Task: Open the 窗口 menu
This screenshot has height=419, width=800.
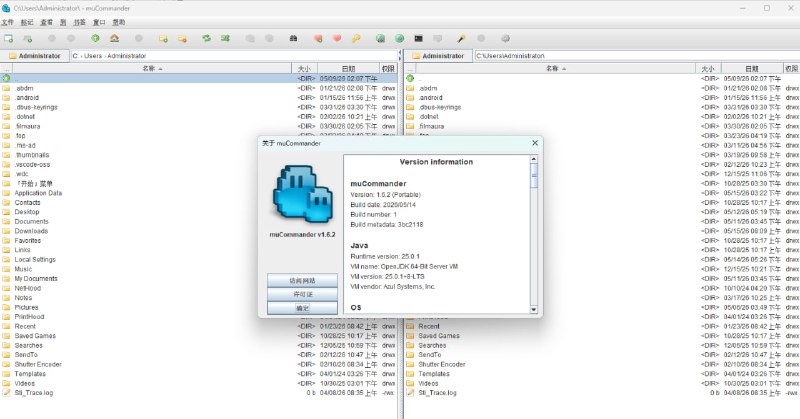Action: 99,22
